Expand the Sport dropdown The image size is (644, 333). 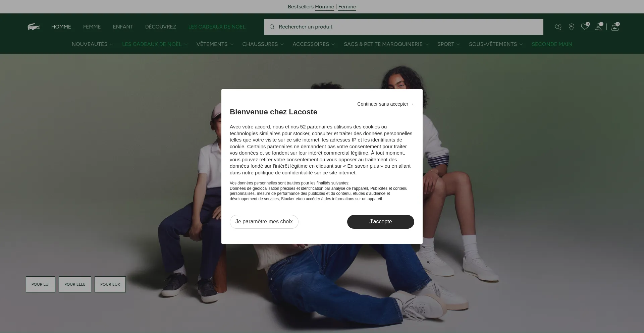pos(448,44)
